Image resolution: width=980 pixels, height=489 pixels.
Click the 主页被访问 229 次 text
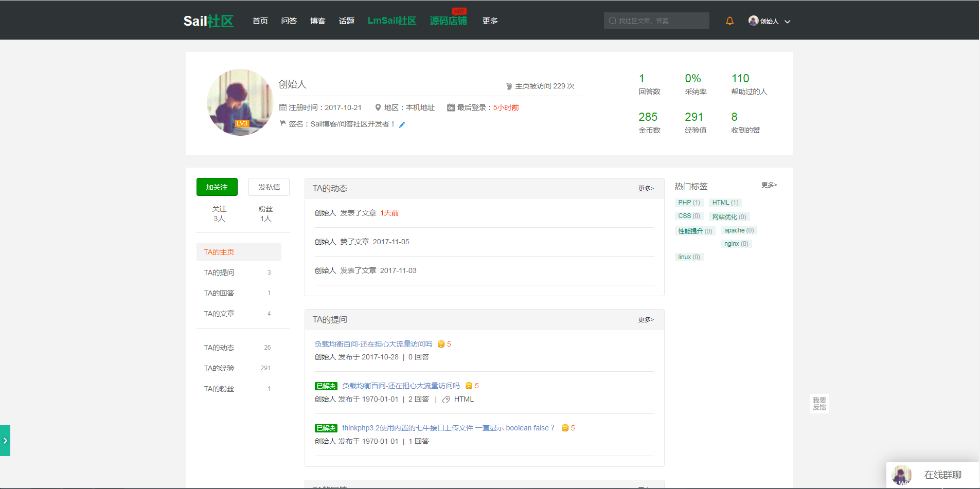544,86
